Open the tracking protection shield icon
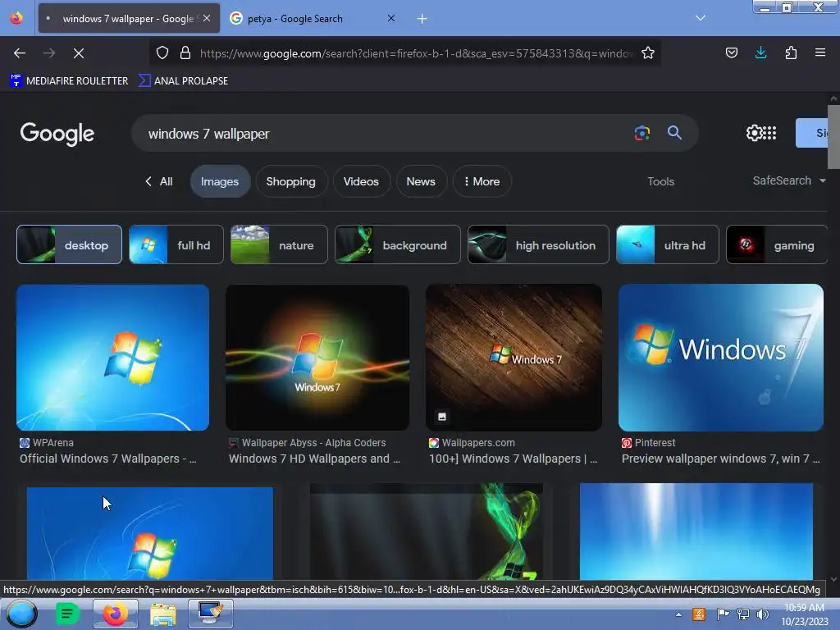Viewport: 840px width, 630px height. pos(162,52)
